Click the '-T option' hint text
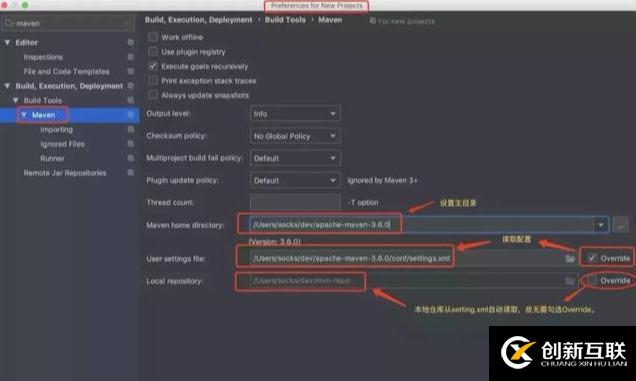The image size is (636, 381). point(363,202)
